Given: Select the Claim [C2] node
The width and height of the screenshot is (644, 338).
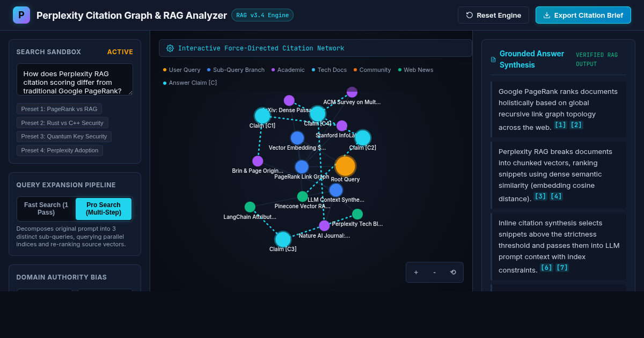Looking at the screenshot, I should (363, 138).
